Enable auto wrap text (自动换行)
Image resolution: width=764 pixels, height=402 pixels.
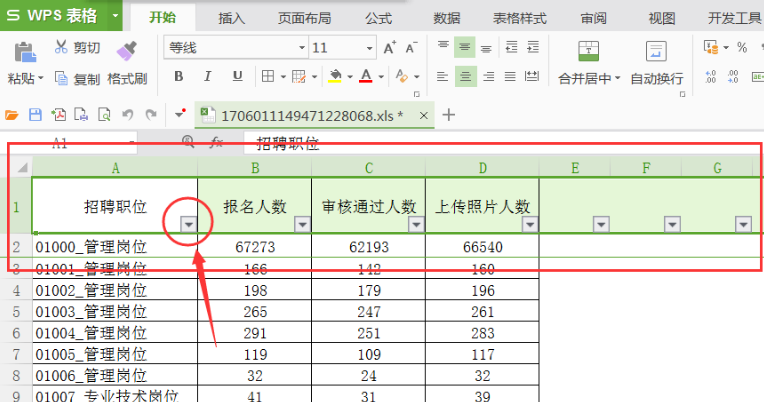click(656, 63)
